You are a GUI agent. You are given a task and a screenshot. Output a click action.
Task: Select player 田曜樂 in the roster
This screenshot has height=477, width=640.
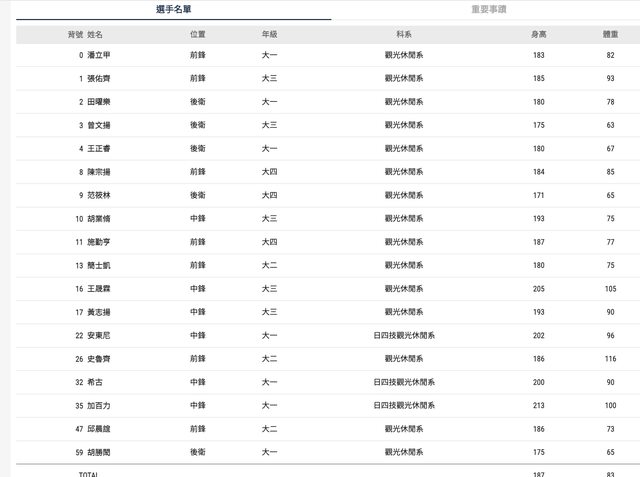(x=99, y=102)
